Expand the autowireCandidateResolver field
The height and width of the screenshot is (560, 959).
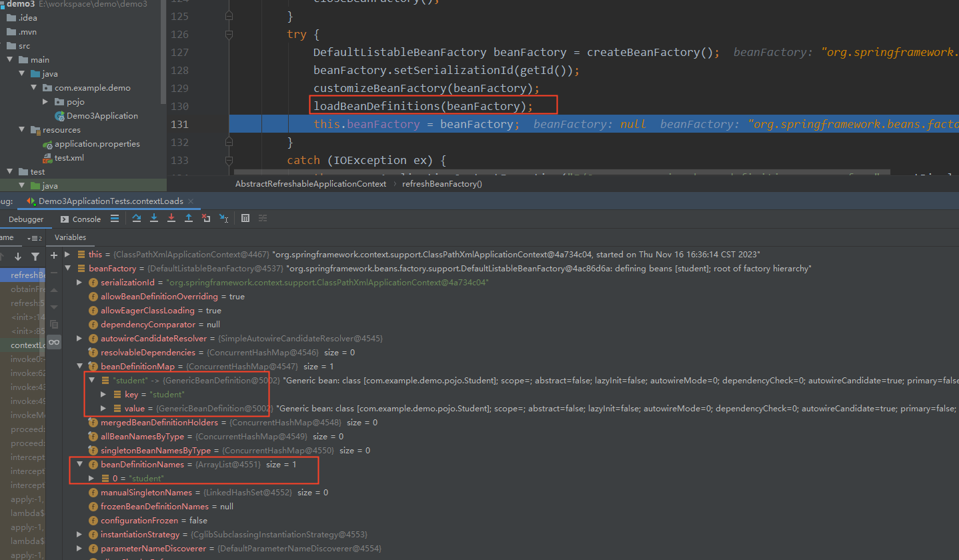[x=80, y=339]
